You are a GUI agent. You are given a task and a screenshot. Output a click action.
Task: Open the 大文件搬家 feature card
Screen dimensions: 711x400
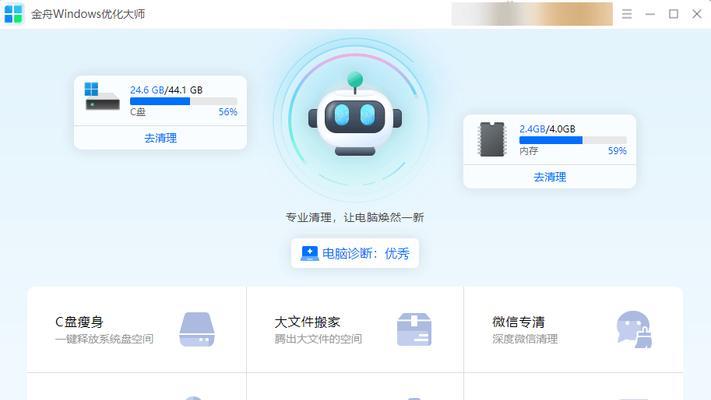[355, 329]
